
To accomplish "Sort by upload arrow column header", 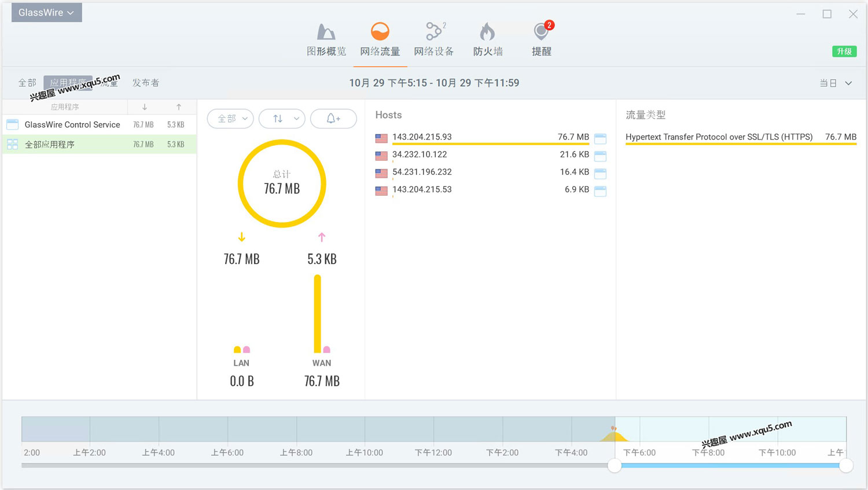I will coord(179,107).
